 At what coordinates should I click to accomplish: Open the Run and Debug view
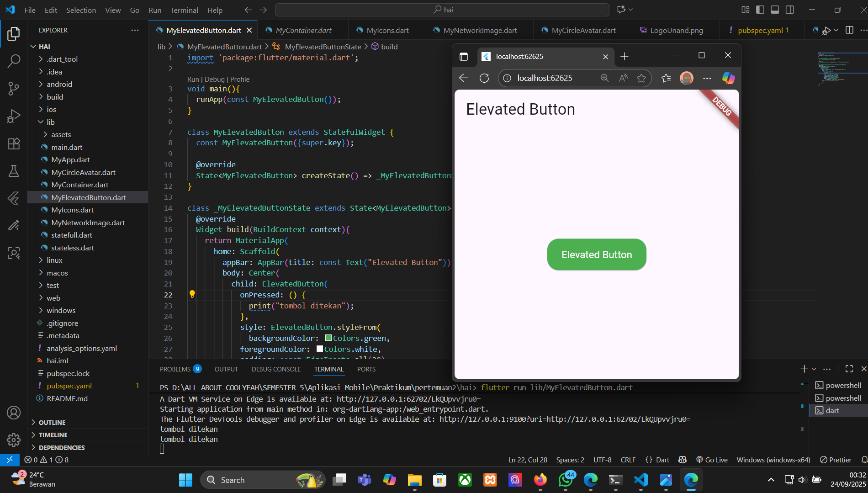[14, 116]
